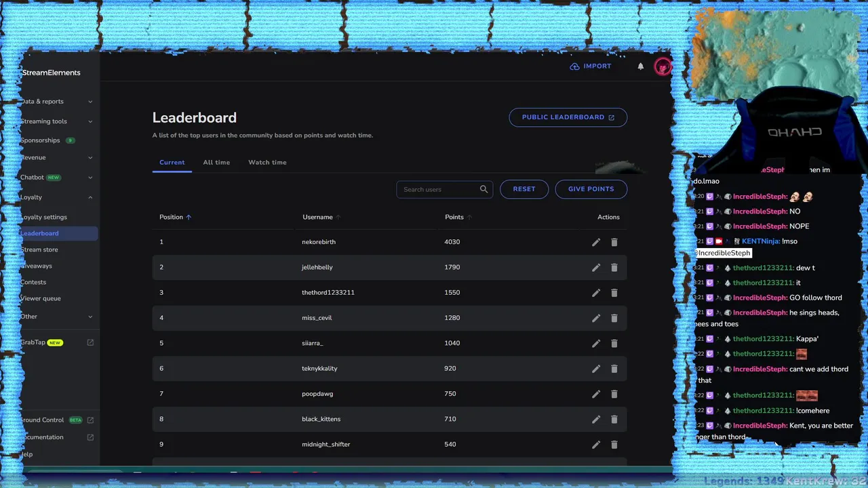Edit points for jellehbelly

[x=596, y=268]
